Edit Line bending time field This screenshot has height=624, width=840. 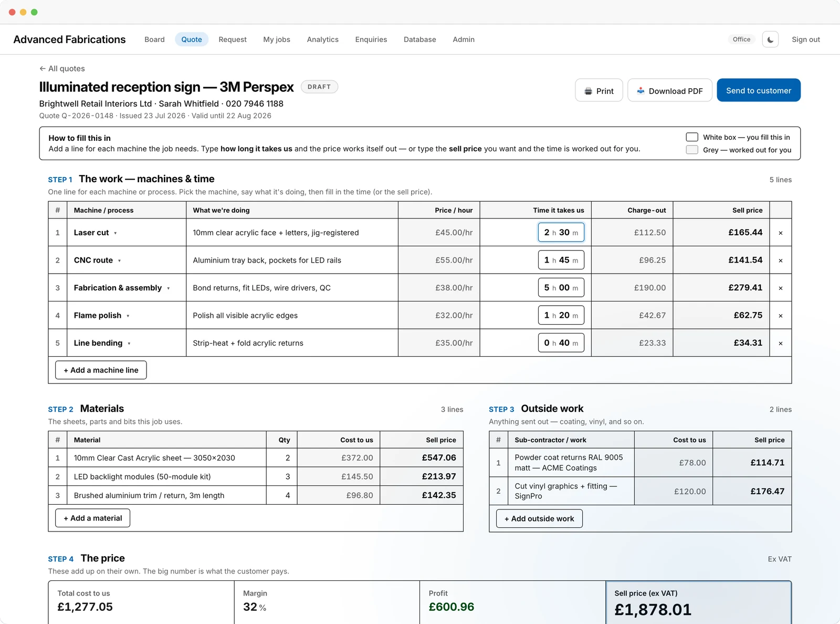561,343
